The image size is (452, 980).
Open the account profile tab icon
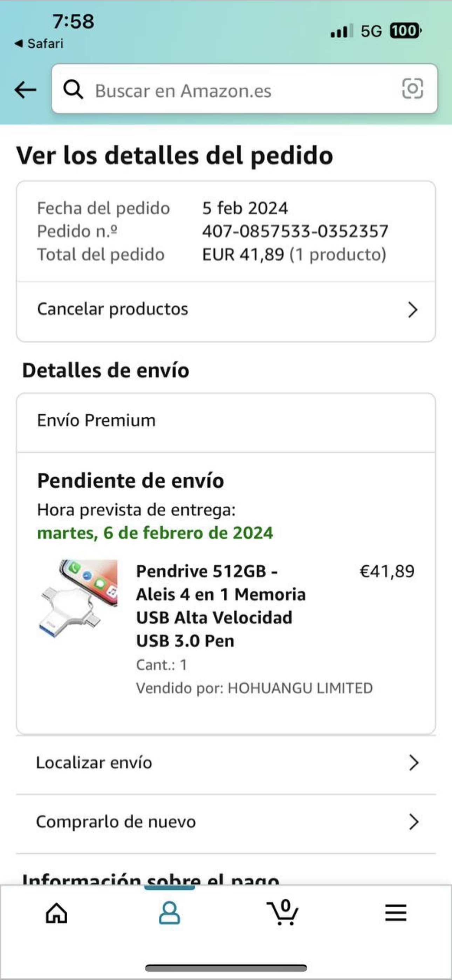pyautogui.click(x=169, y=913)
